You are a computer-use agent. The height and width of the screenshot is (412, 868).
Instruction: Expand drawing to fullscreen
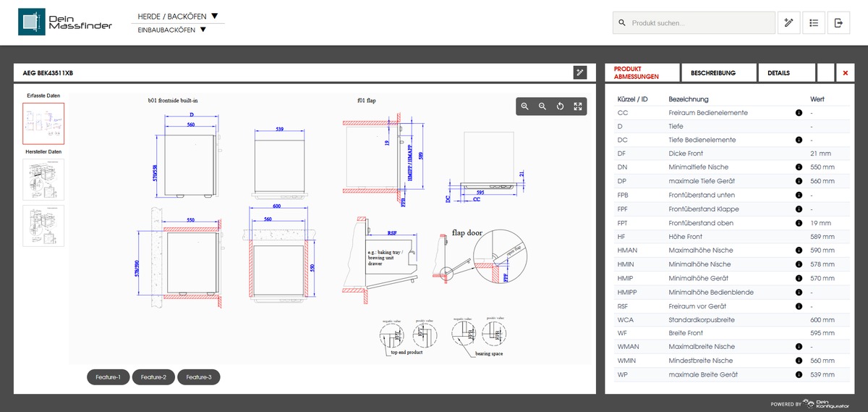click(578, 106)
